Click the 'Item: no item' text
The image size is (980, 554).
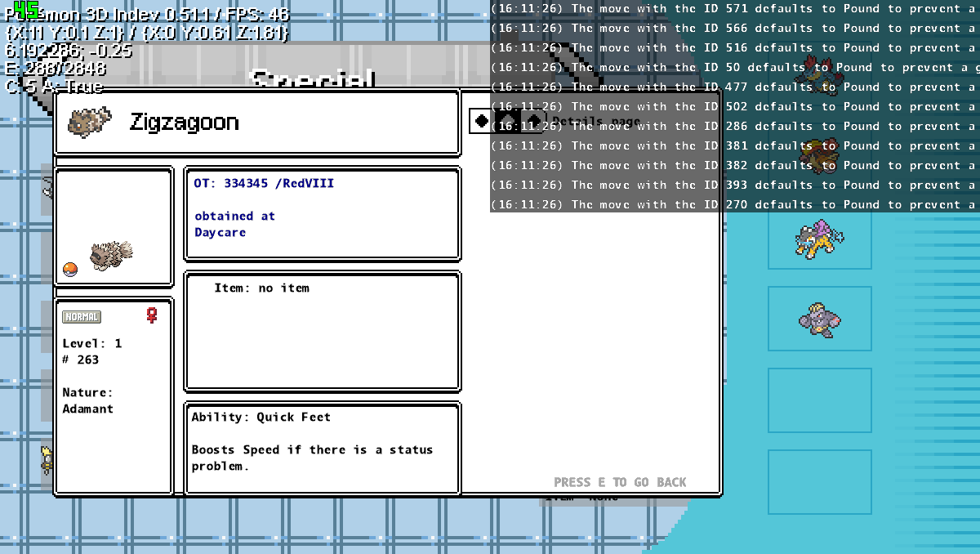click(261, 288)
